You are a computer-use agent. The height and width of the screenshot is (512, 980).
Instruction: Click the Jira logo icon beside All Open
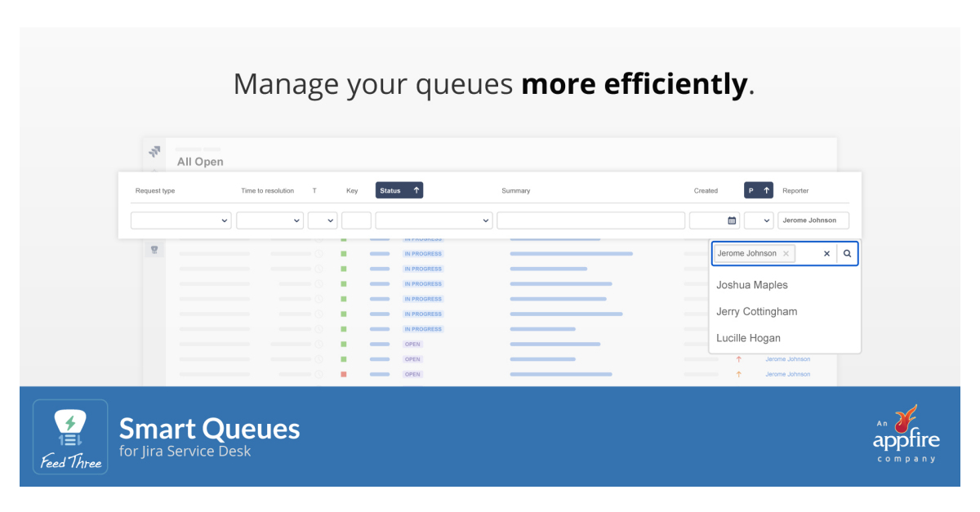154,152
